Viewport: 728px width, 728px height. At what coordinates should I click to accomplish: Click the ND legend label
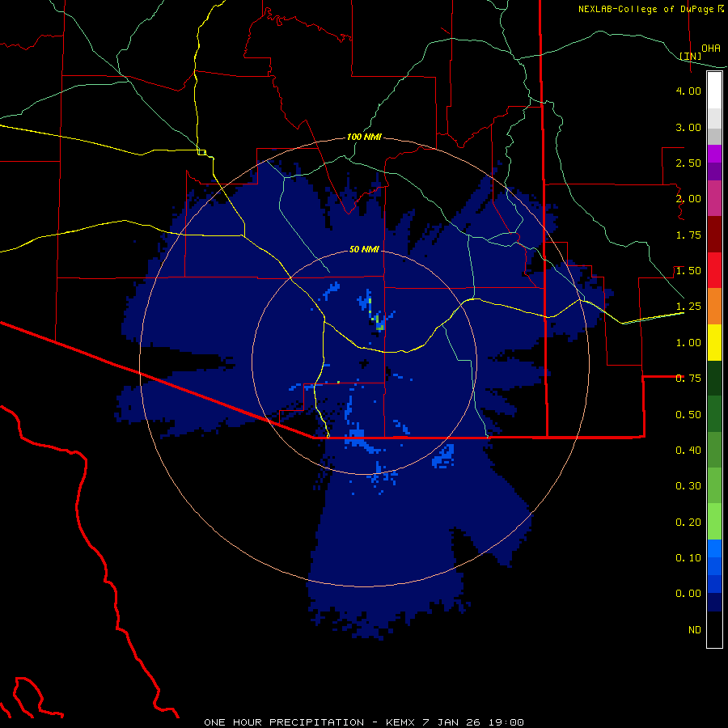point(695,630)
